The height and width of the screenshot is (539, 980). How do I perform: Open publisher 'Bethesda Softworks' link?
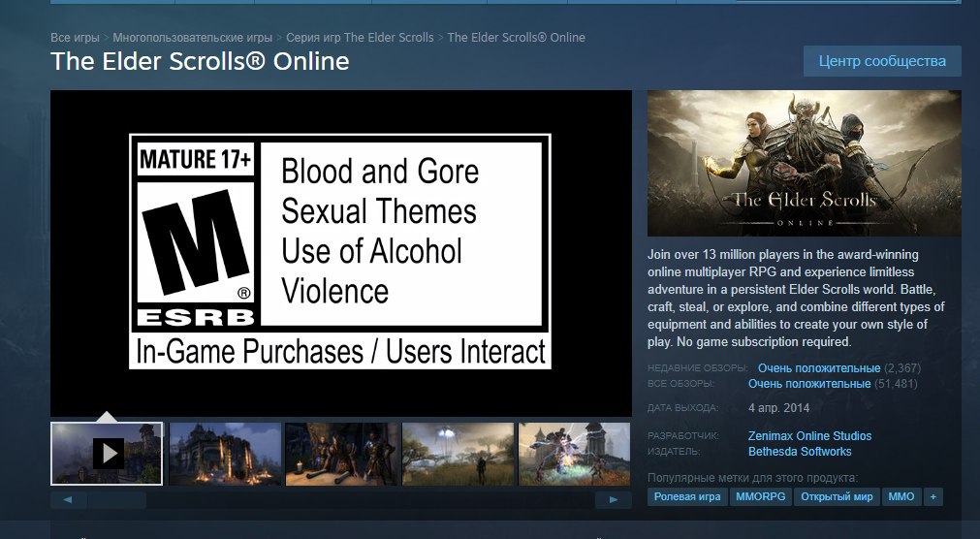pyautogui.click(x=800, y=452)
